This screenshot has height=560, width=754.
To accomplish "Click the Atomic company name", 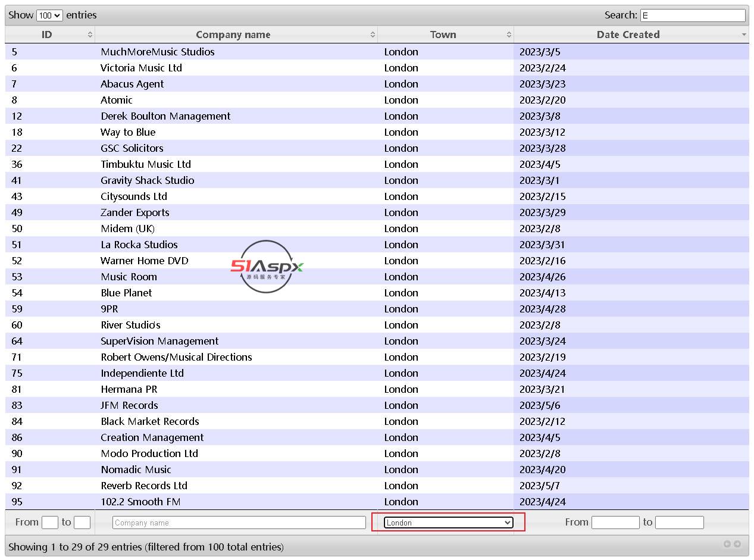I will pyautogui.click(x=117, y=100).
